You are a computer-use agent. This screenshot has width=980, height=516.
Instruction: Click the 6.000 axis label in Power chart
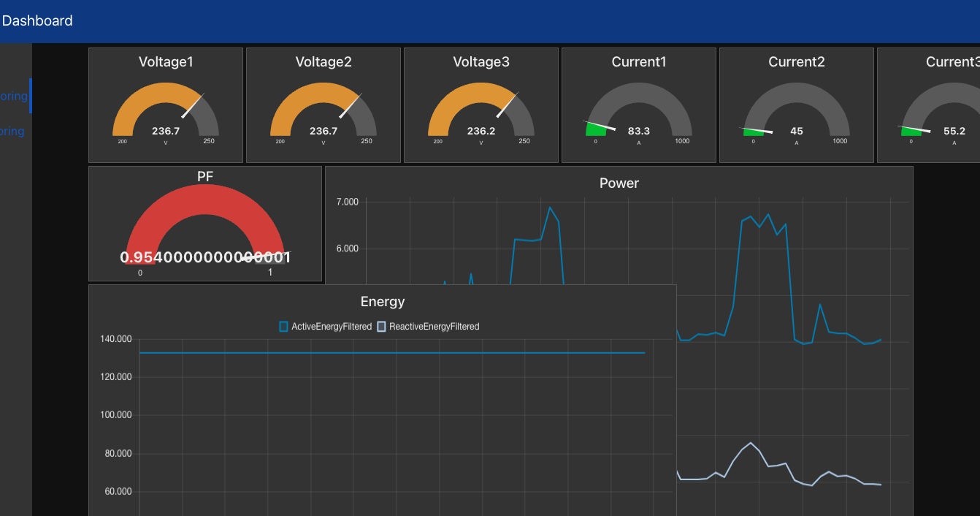pos(347,248)
